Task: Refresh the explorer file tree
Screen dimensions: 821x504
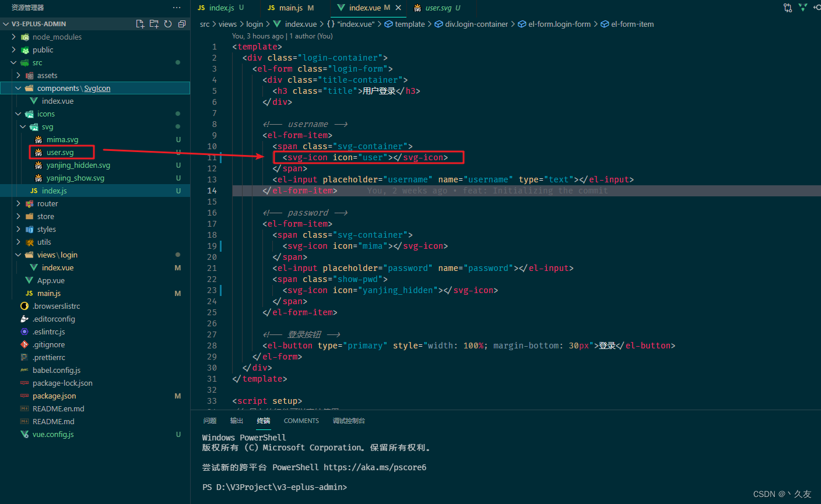Action: click(168, 24)
